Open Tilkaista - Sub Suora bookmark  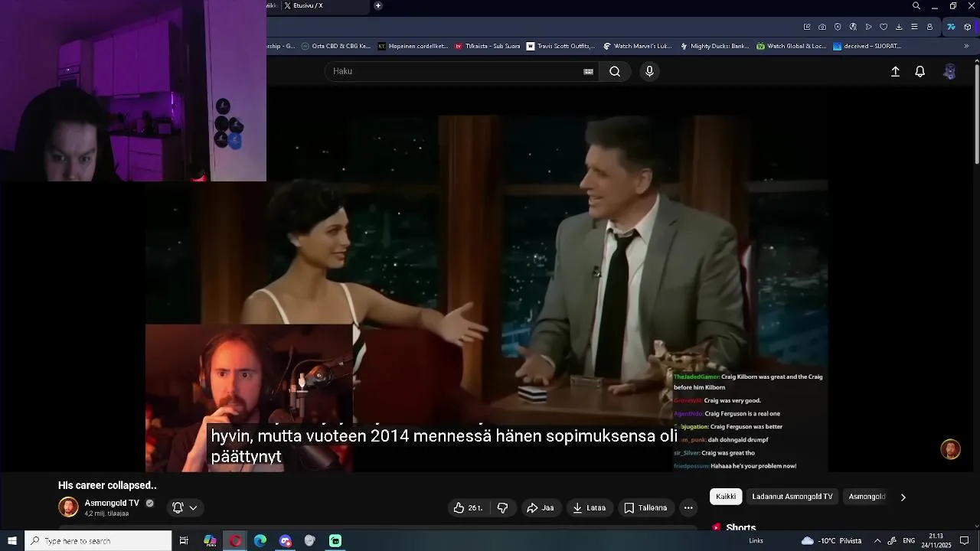[488, 46]
